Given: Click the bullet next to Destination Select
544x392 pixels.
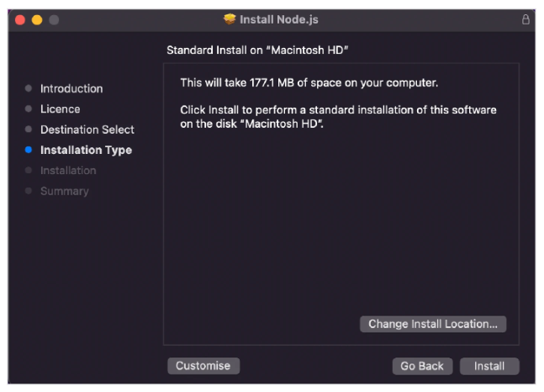Looking at the screenshot, I should (29, 130).
